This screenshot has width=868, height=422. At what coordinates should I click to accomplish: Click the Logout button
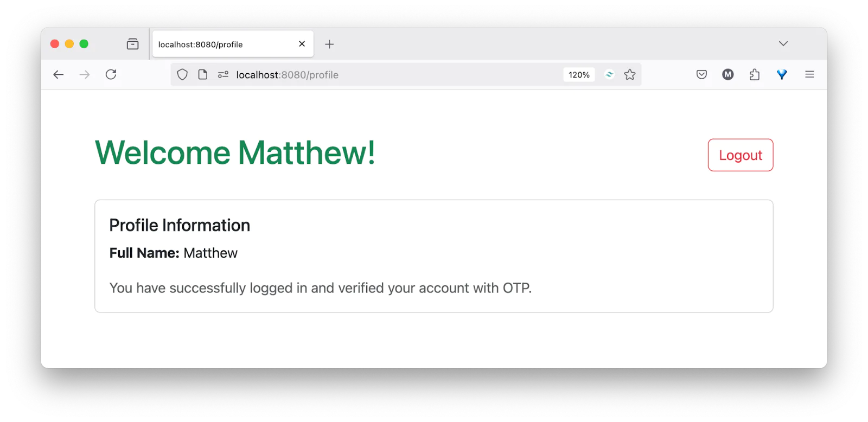pos(740,155)
